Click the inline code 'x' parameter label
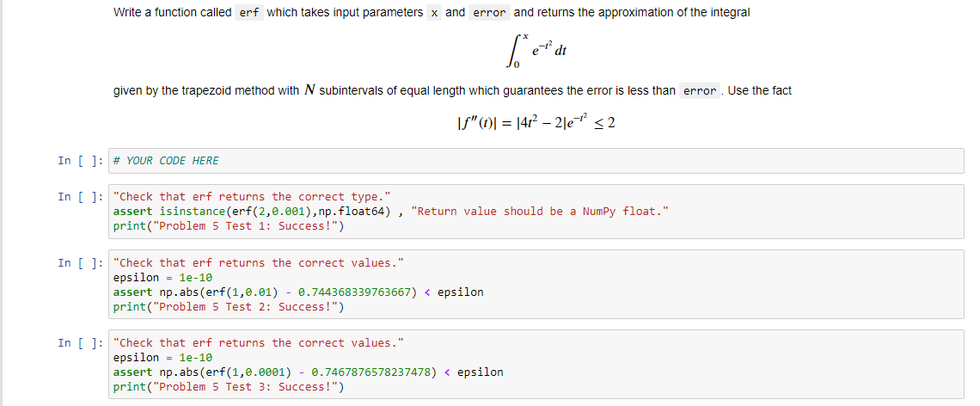The image size is (980, 406). tap(434, 13)
